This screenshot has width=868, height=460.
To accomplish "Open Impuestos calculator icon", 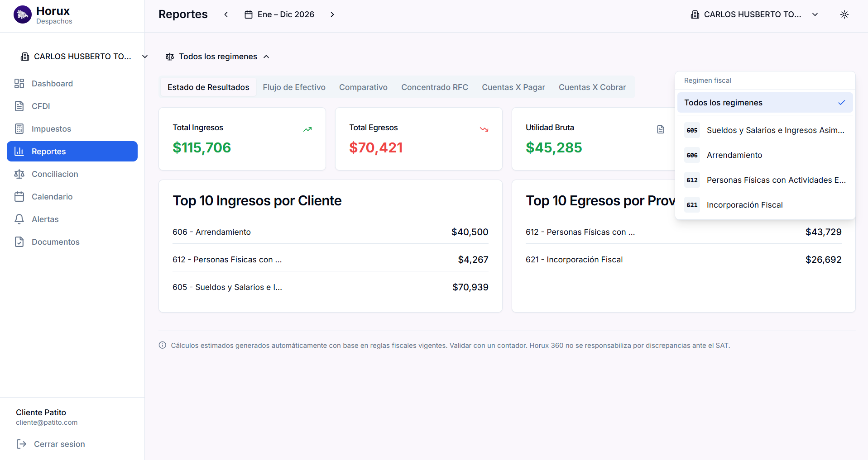I will tap(19, 129).
